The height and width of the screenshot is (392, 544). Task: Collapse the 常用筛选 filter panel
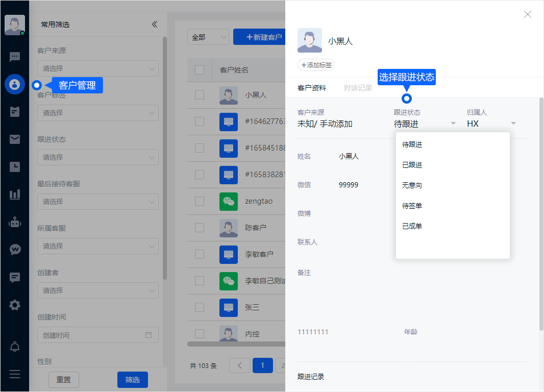click(155, 24)
